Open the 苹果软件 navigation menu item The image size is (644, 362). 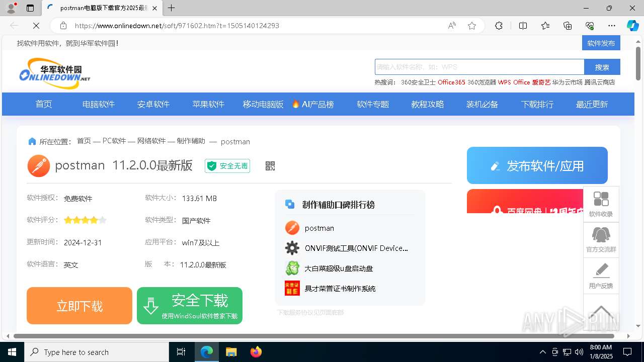pyautogui.click(x=208, y=104)
